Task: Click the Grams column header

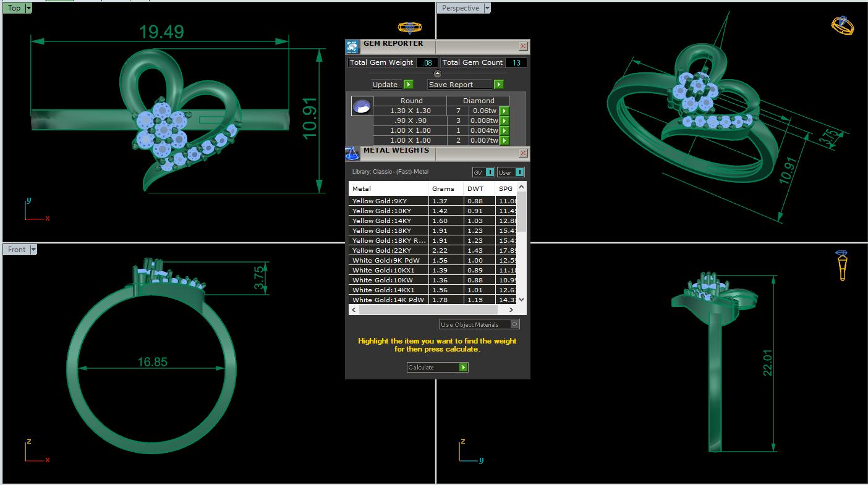Action: [x=446, y=188]
